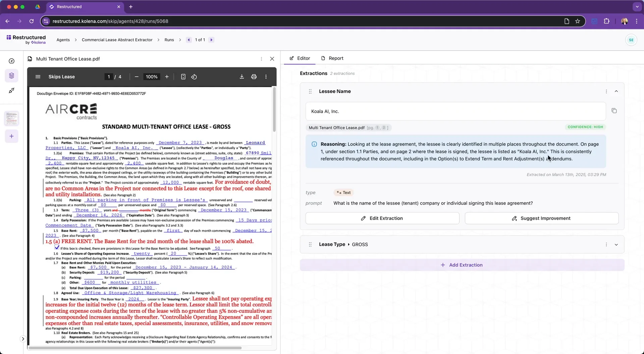Toggle the rent adjustment checkbox in lease

point(57,248)
